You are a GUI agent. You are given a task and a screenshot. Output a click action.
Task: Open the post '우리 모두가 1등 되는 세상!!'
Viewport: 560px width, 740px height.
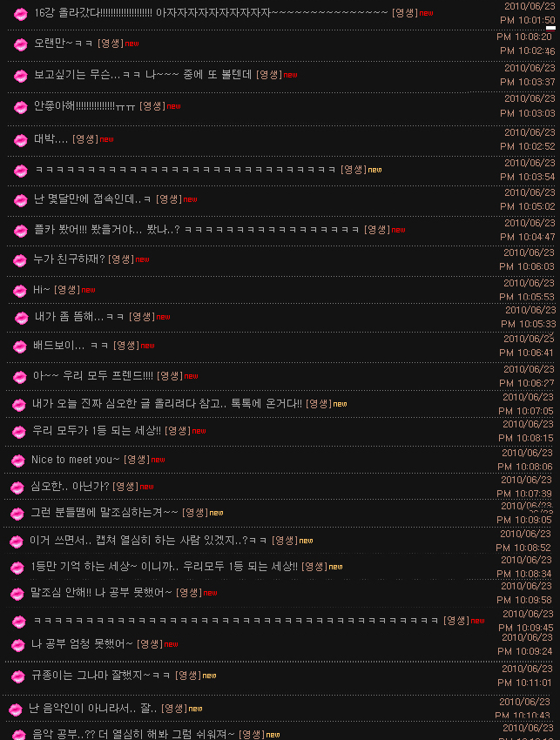click(97, 430)
